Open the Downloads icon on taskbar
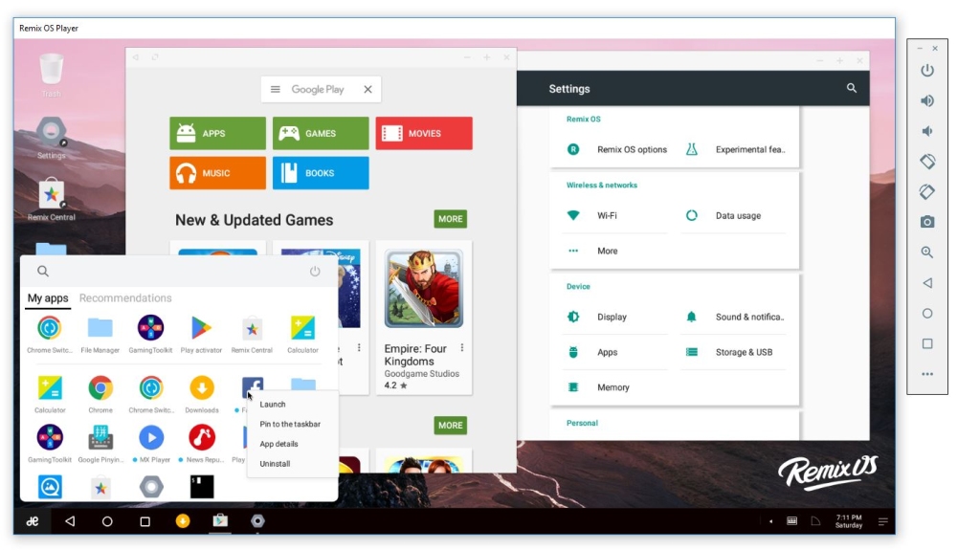Image resolution: width=980 pixels, height=550 pixels. pos(183,521)
